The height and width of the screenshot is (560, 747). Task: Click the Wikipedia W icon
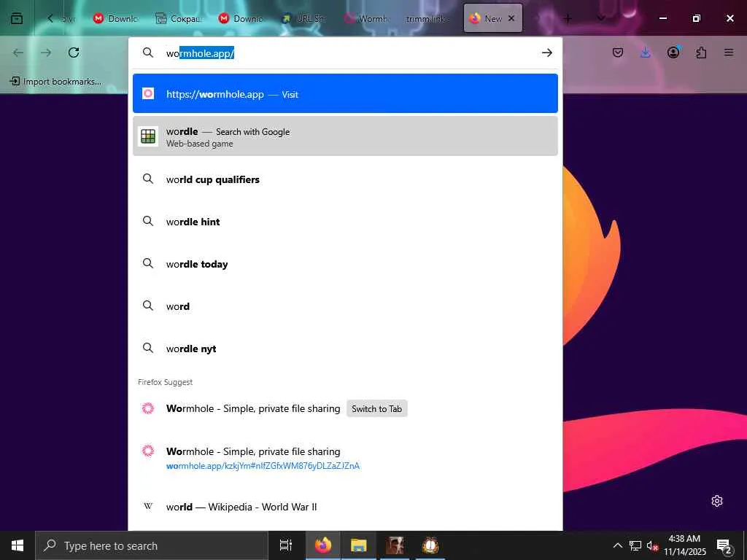point(148,506)
